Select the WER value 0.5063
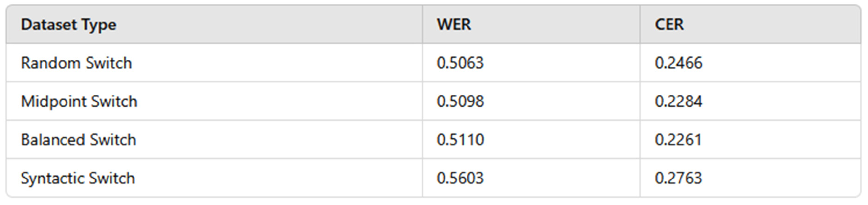The image size is (868, 205). coord(460,63)
